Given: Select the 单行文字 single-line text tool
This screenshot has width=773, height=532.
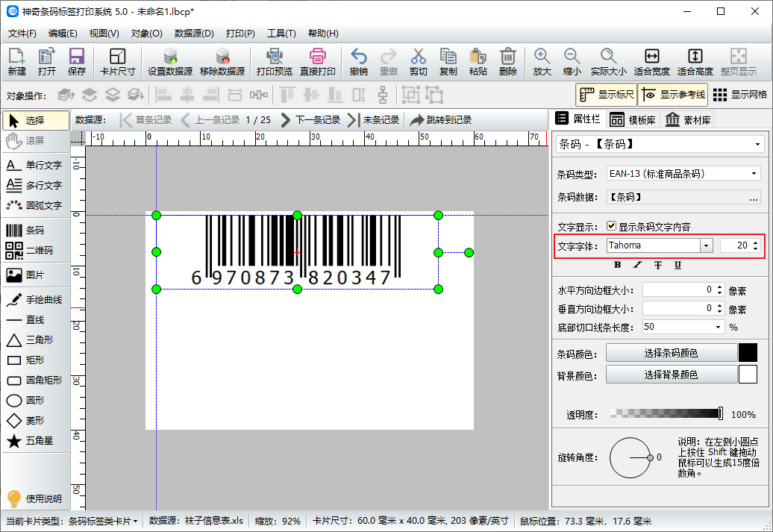Looking at the screenshot, I should [x=36, y=165].
